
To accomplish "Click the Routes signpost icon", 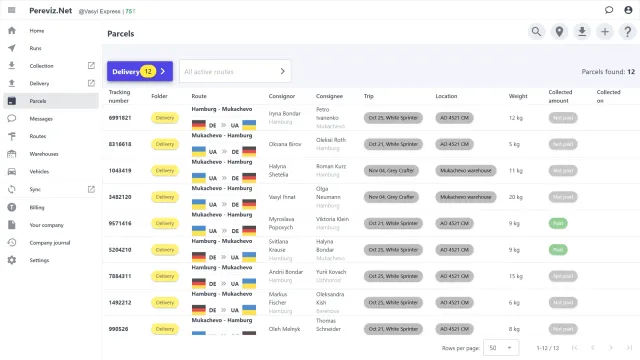I will pyautogui.click(x=12, y=136).
